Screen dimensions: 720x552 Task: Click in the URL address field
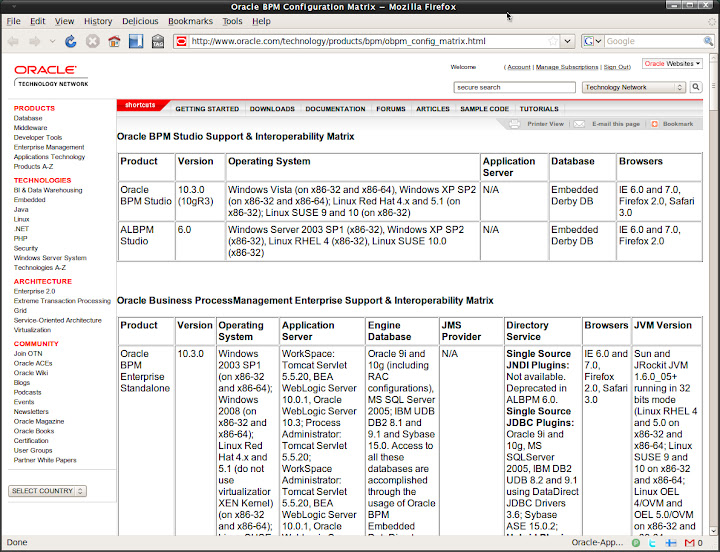pyautogui.click(x=367, y=41)
